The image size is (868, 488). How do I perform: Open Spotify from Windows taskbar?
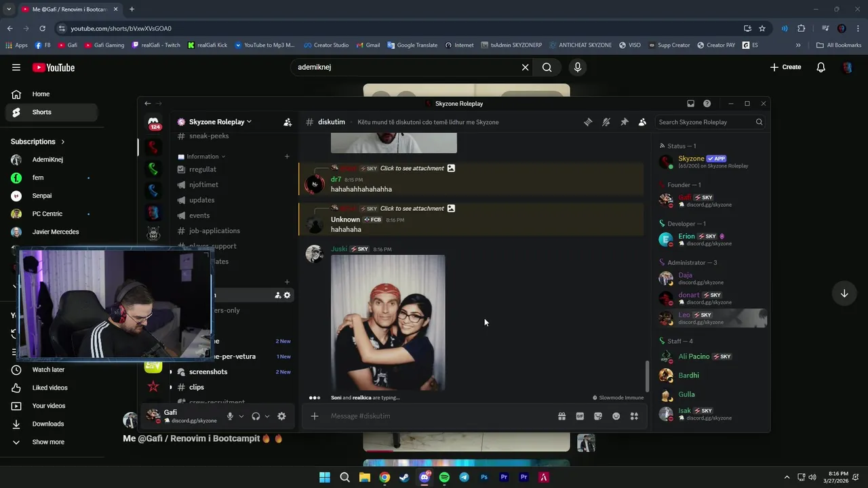pos(444,477)
